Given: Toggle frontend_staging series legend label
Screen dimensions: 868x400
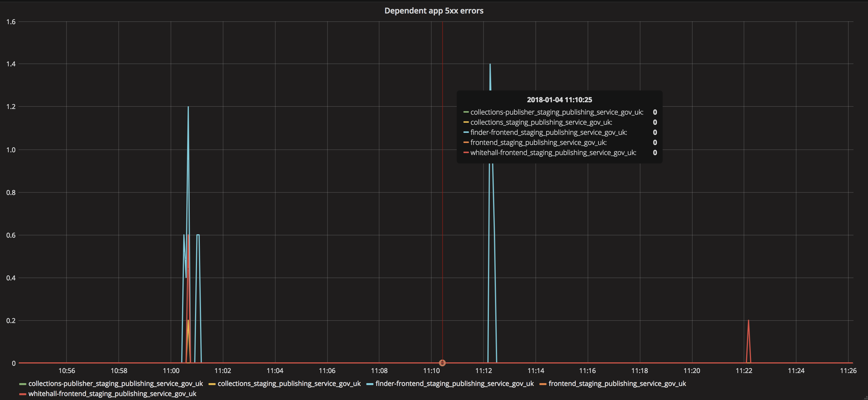Looking at the screenshot, I should click(x=617, y=383).
